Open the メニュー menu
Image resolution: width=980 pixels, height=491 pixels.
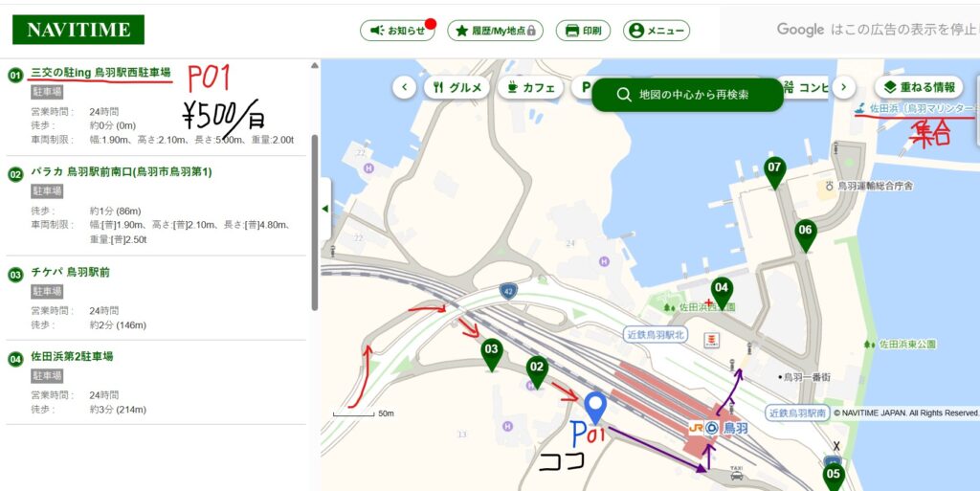coord(656,31)
